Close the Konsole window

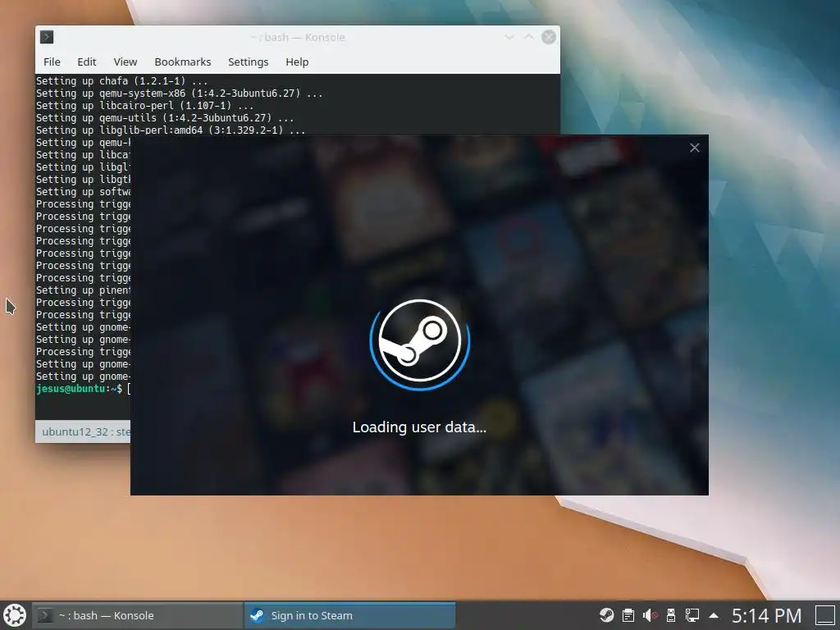549,37
